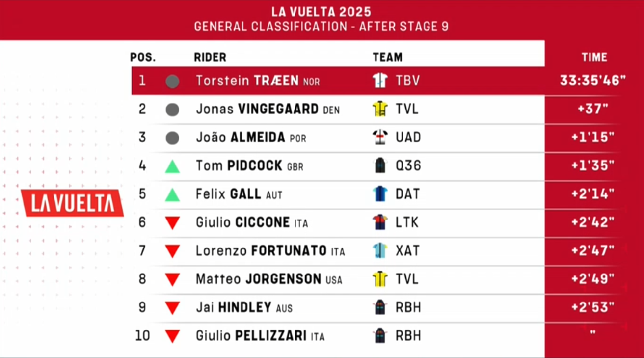The image size is (644, 358).
Task: Click João Almeida's +1'15" time gap
Action: coord(593,138)
